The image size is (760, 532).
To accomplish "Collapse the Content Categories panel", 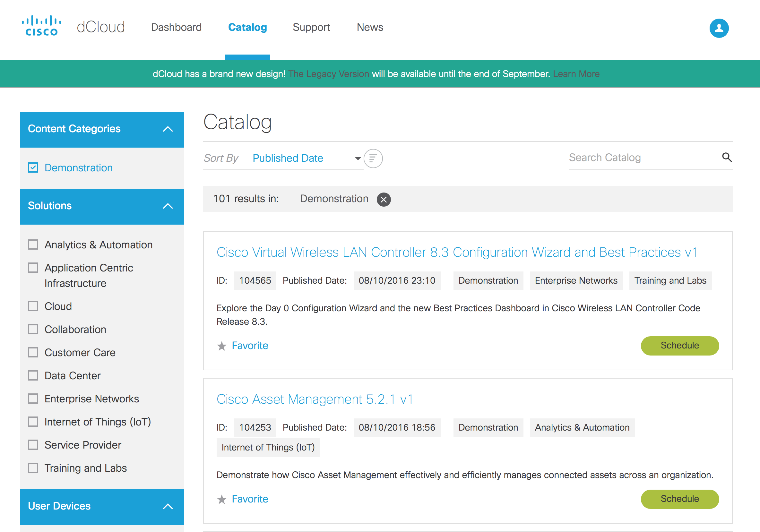I will tap(168, 129).
